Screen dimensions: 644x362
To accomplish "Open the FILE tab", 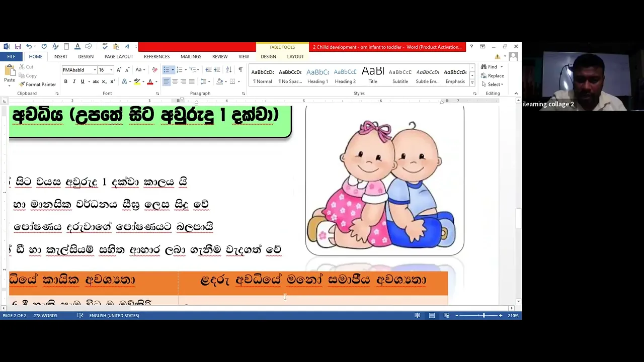I will [x=11, y=57].
